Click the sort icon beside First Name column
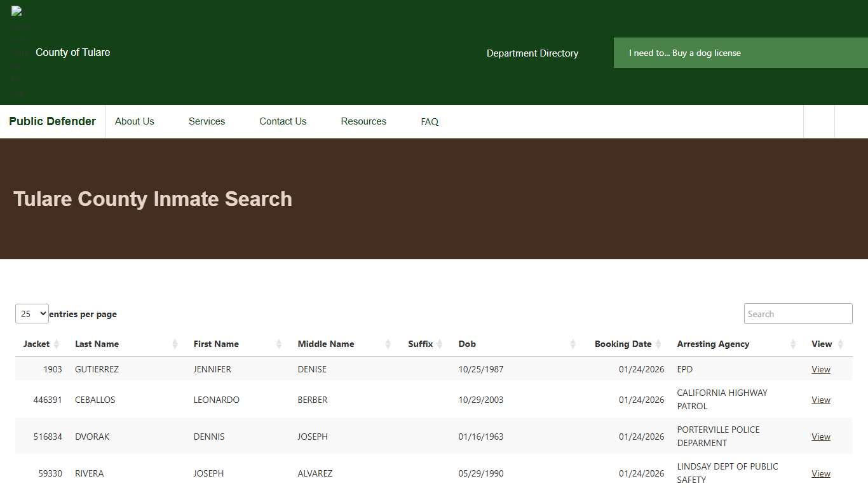 pyautogui.click(x=278, y=344)
